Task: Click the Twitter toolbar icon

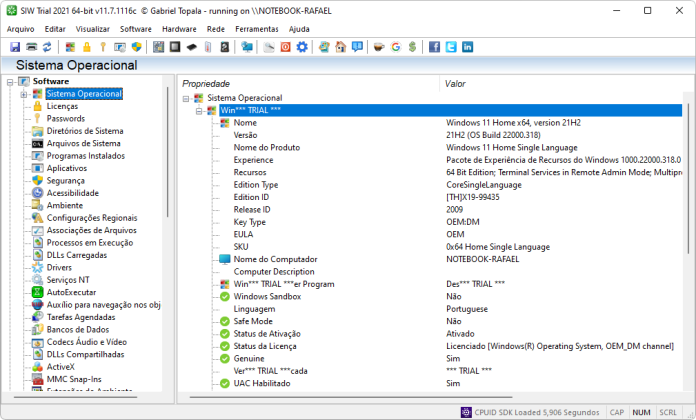Action: [x=451, y=47]
